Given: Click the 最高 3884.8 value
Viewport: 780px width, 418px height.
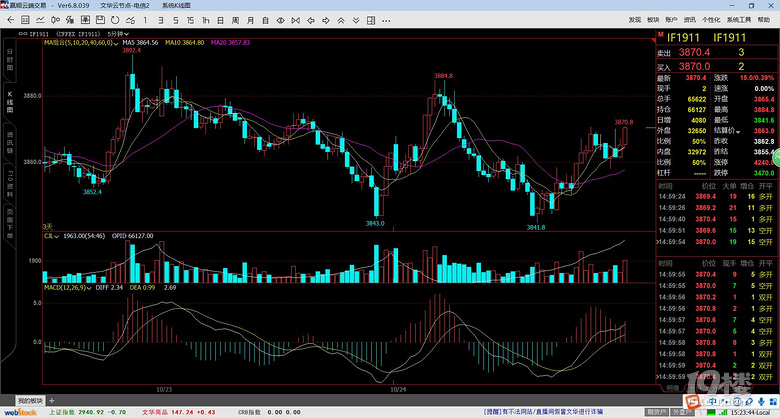Looking at the screenshot, I should pos(763,109).
